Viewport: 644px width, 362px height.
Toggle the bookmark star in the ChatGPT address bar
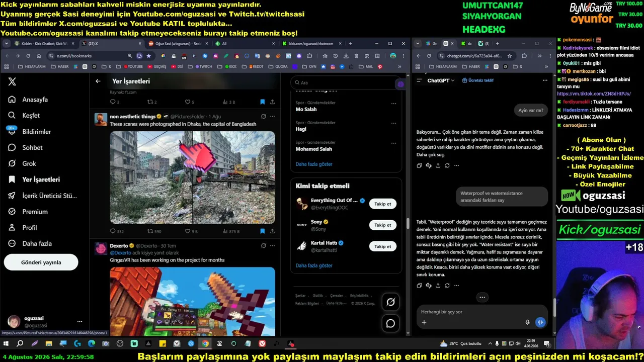point(510,56)
